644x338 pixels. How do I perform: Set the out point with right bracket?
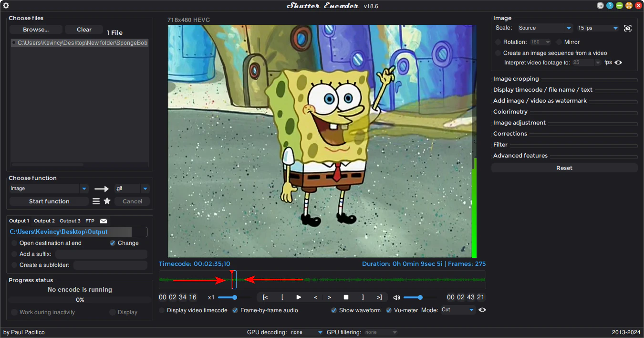(363, 297)
